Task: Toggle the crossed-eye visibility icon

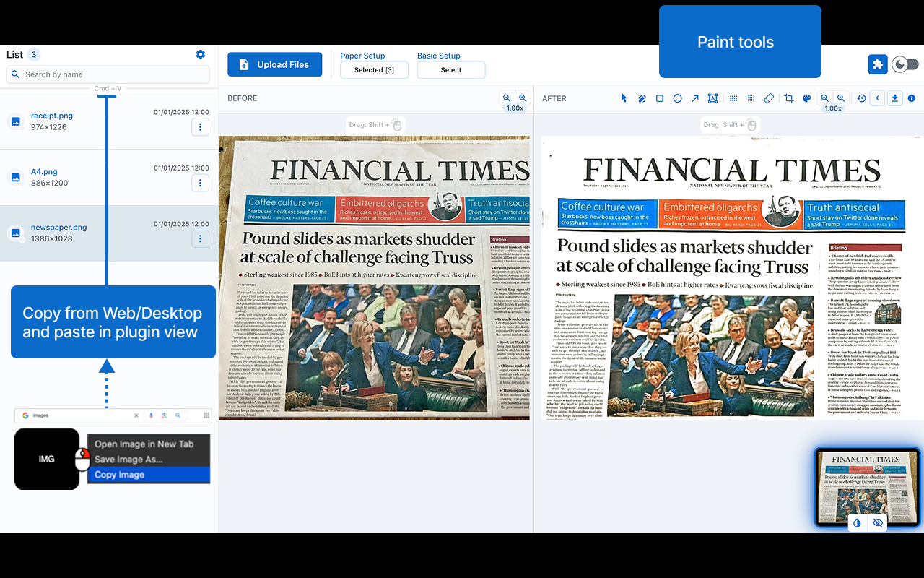Action: 878,522
